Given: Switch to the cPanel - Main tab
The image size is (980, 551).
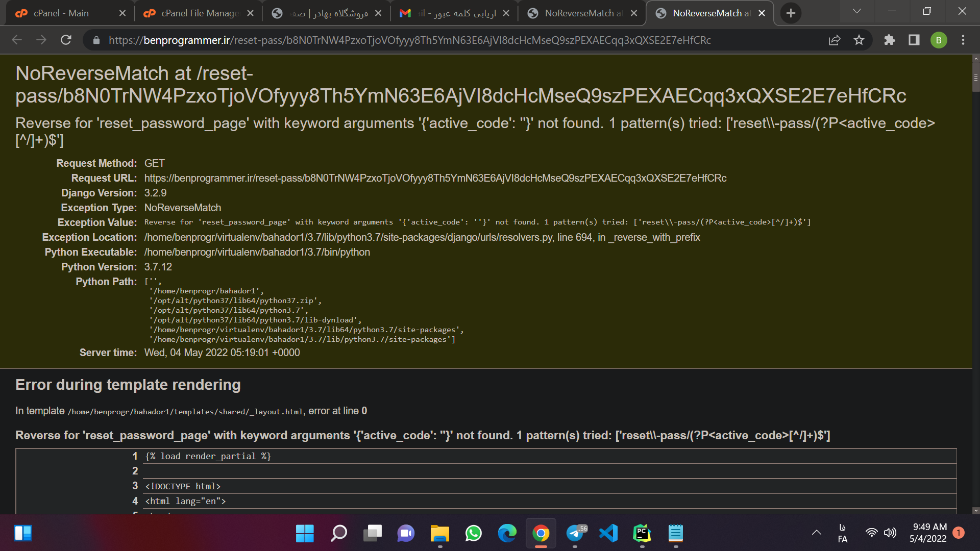Looking at the screenshot, I should [61, 13].
